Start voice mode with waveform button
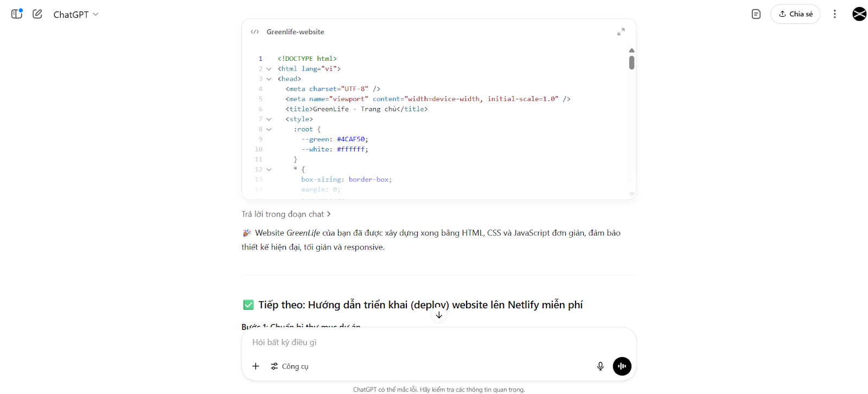Screen dimensions: 868x394 (622, 366)
